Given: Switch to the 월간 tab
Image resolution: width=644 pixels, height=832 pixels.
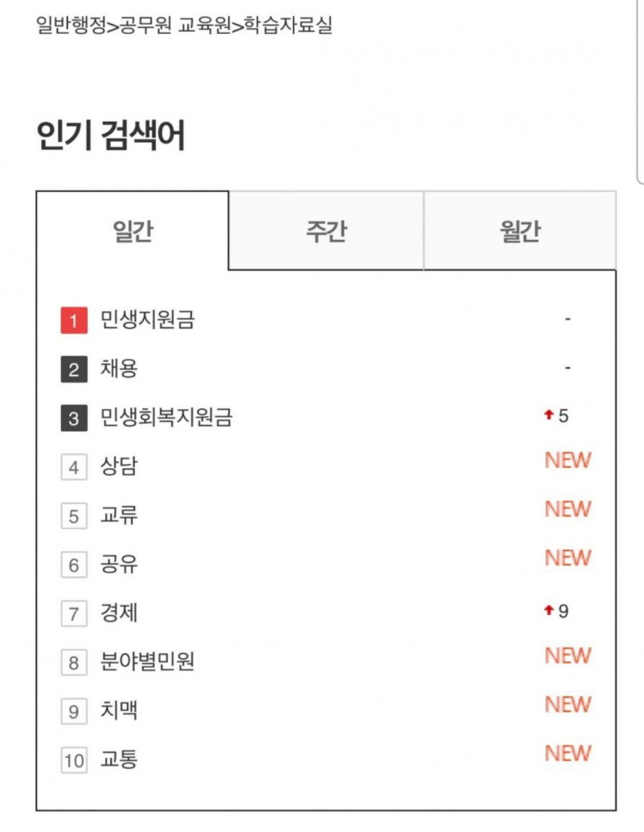Looking at the screenshot, I should tap(520, 231).
